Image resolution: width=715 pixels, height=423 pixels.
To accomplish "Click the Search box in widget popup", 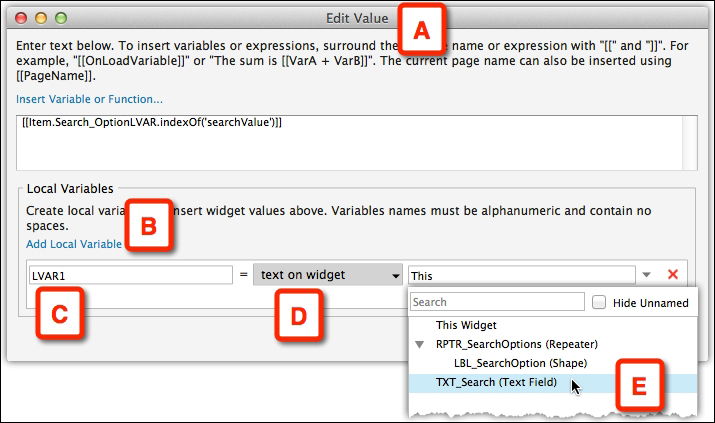I will click(x=497, y=302).
